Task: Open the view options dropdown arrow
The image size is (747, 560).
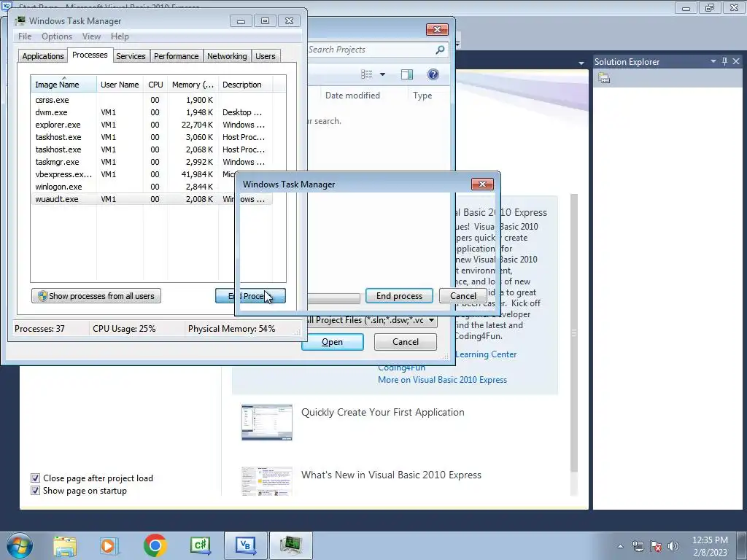Action: pos(382,74)
